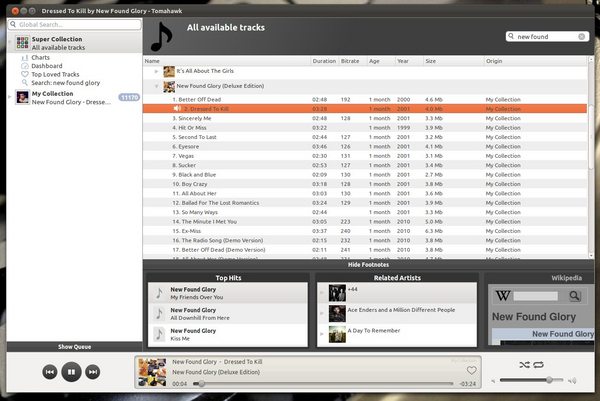Viewport: 600px width, 401px height.
Task: Select track '3. Sincerely Me'
Action: coord(365,118)
